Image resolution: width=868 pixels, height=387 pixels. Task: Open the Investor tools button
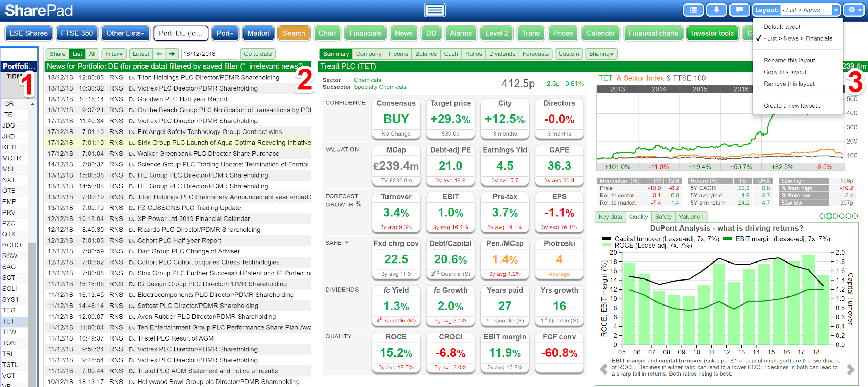712,33
